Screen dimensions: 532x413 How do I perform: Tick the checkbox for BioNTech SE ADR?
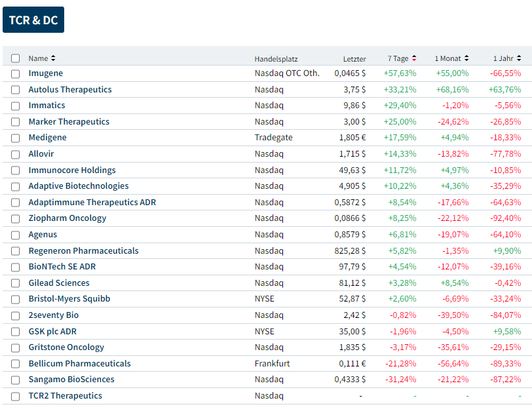click(x=16, y=267)
